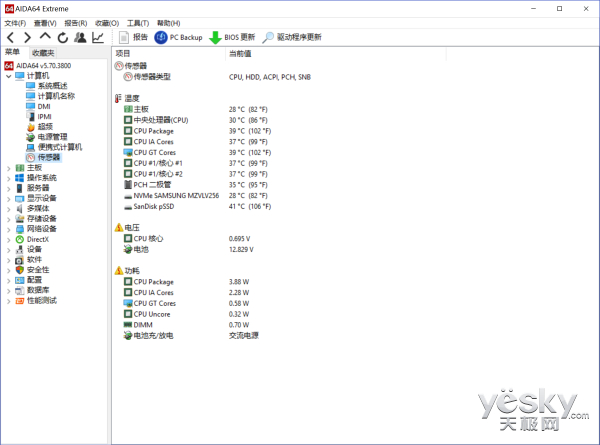
Task: Refresh the sensor readings
Action: pos(63,37)
